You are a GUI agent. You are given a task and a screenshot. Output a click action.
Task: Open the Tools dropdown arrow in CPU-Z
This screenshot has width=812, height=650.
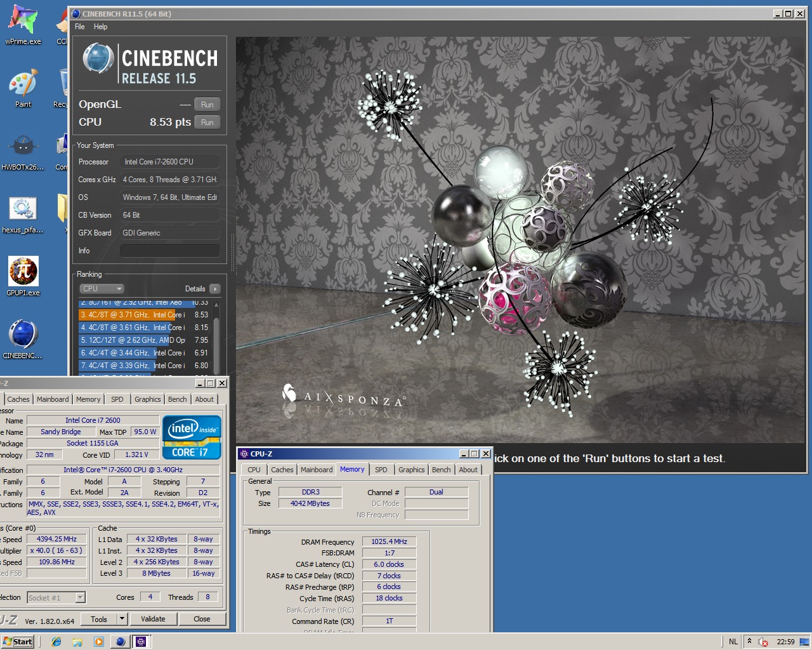[122, 619]
